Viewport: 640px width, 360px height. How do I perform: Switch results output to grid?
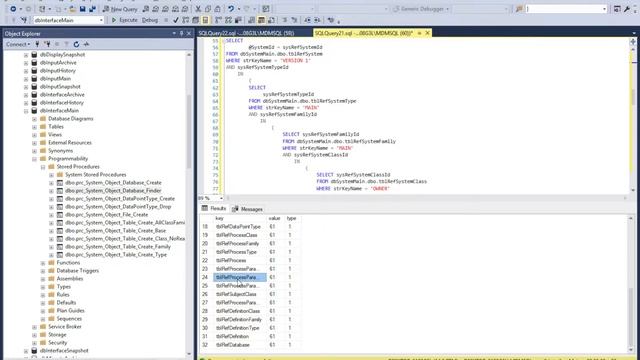[x=261, y=20]
